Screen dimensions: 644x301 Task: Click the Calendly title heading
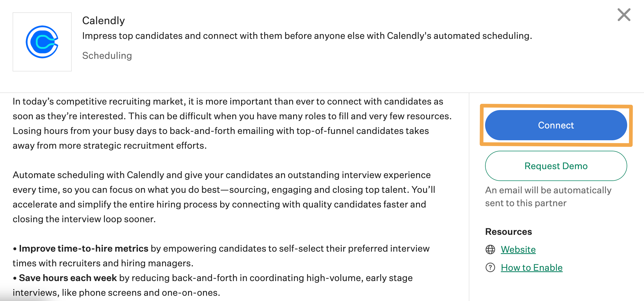tap(103, 20)
